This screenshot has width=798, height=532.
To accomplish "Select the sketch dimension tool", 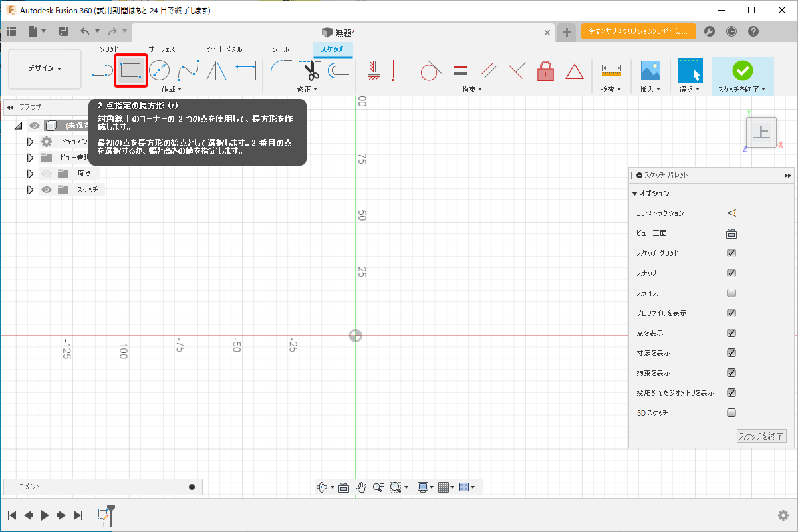I will [x=245, y=70].
